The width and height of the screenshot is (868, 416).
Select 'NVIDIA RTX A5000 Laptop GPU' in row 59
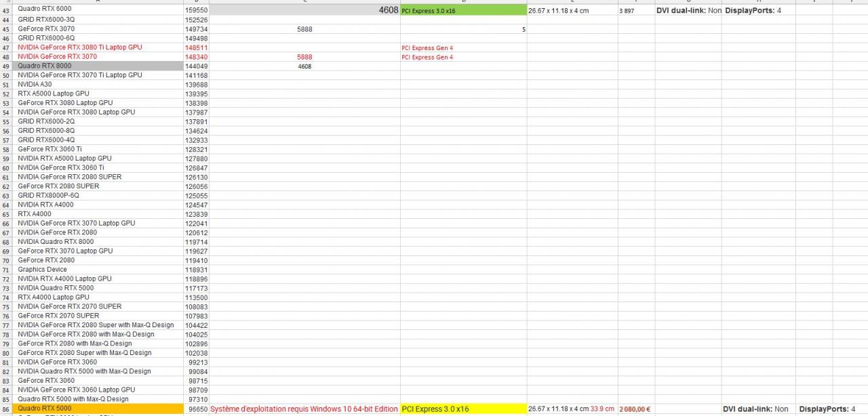click(98, 159)
